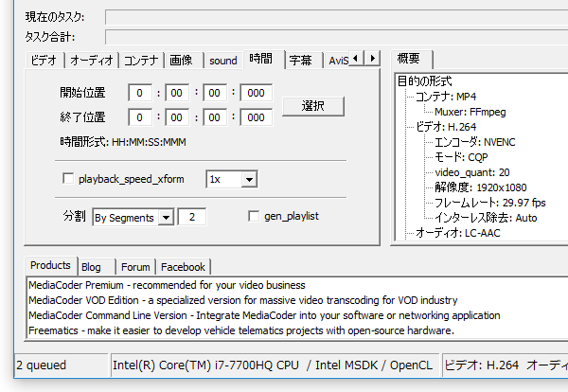Click the segment count field showing 2
Screen dimensions: 568x392
point(192,217)
